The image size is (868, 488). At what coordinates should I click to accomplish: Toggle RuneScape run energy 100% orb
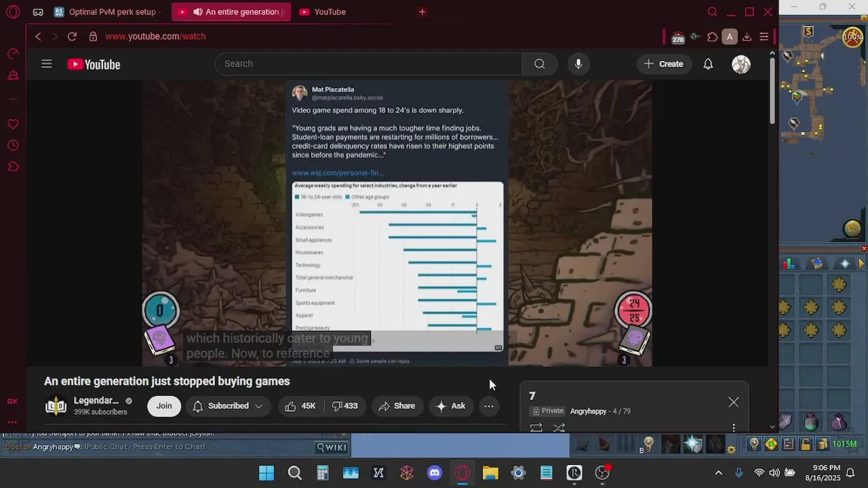point(853,37)
